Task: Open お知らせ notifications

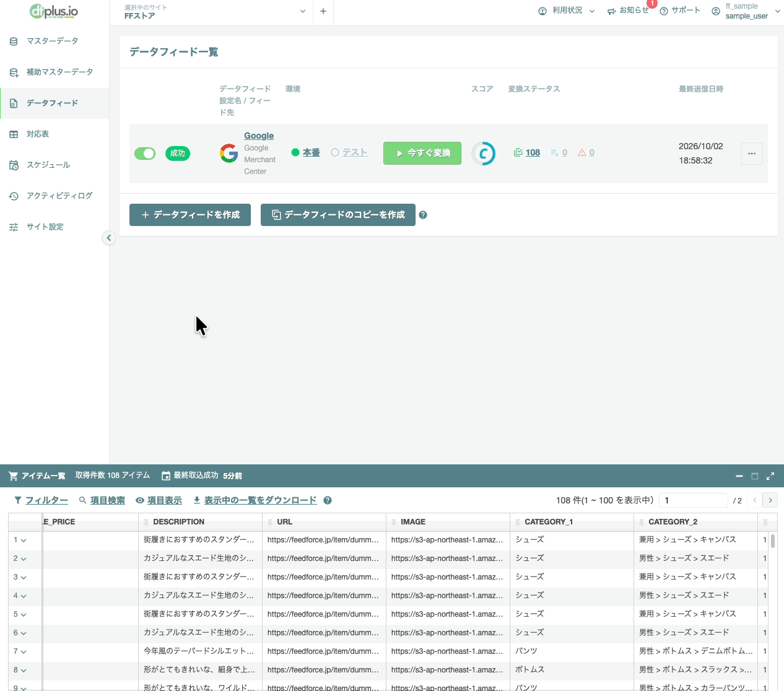Action: click(x=628, y=11)
